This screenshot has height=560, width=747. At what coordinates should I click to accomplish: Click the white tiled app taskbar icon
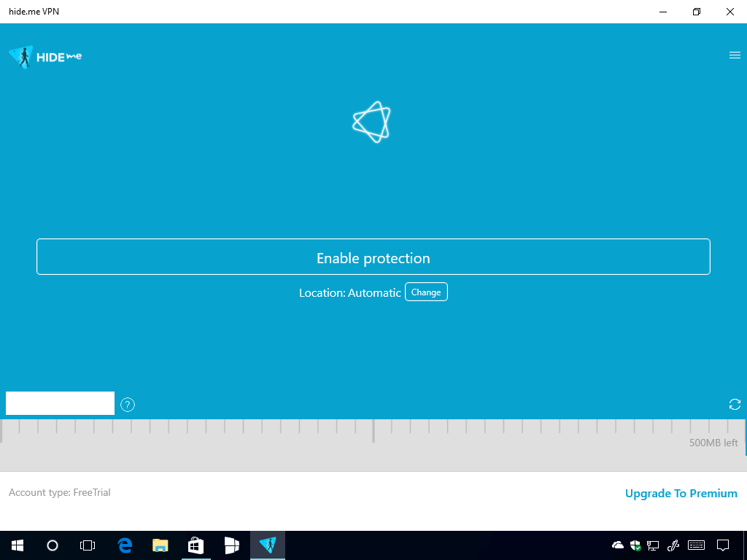tap(231, 545)
